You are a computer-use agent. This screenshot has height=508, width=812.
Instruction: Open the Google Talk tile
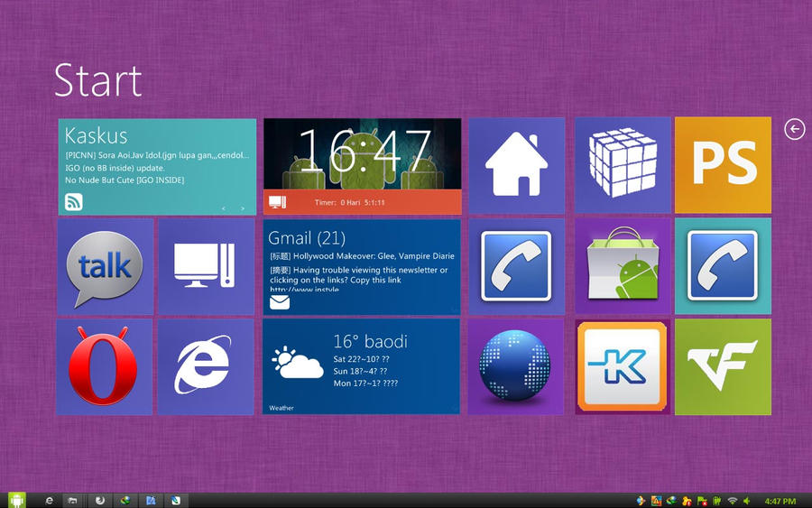pos(106,267)
